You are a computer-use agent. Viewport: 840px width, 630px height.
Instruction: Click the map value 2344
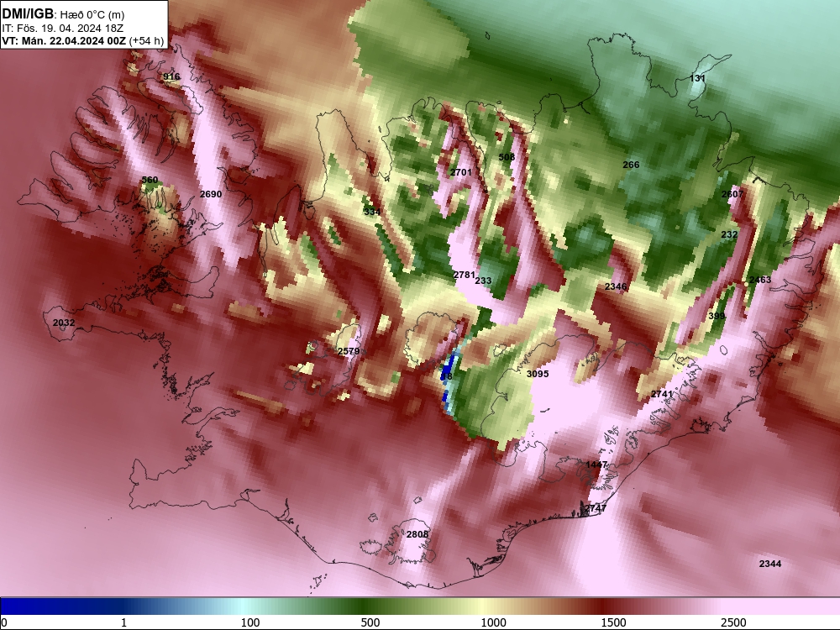click(770, 564)
